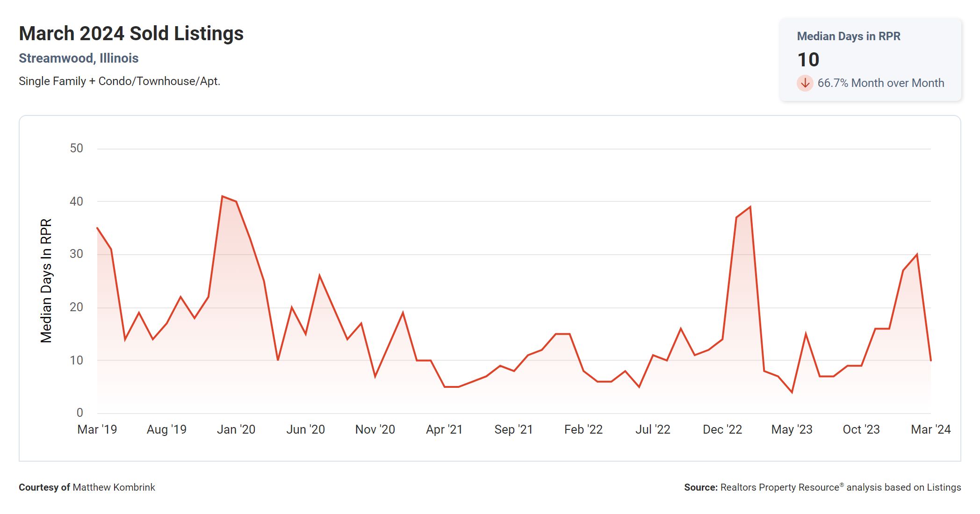Click the red down-arrow trend icon
The image size is (980, 514).
(x=805, y=83)
